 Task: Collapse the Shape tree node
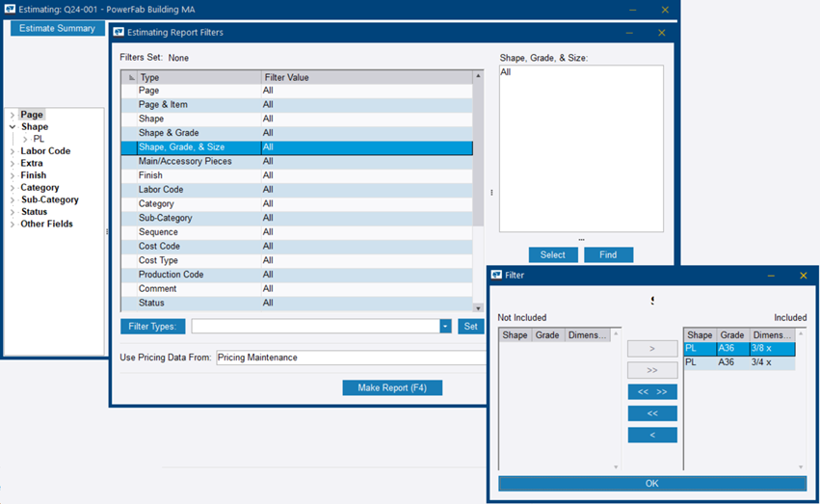point(13,127)
